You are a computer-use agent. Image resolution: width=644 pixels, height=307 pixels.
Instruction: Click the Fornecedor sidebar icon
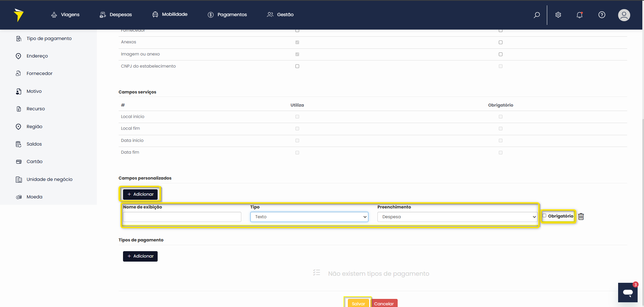pos(18,74)
